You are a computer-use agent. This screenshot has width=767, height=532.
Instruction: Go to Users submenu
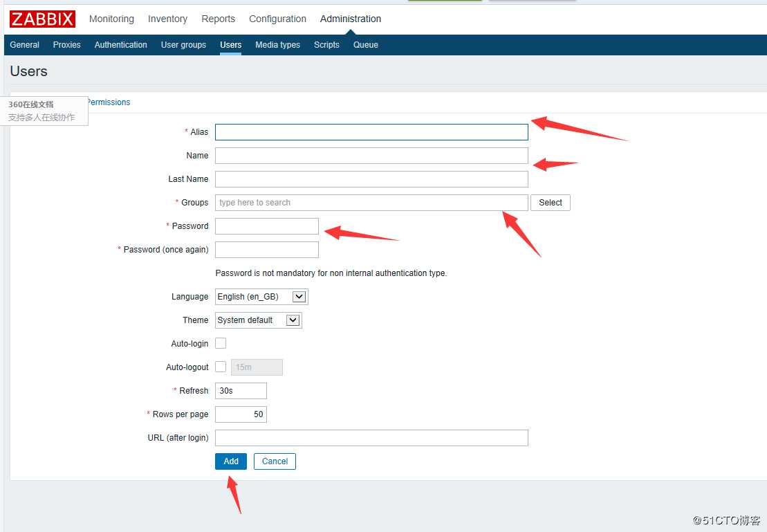pyautogui.click(x=230, y=45)
